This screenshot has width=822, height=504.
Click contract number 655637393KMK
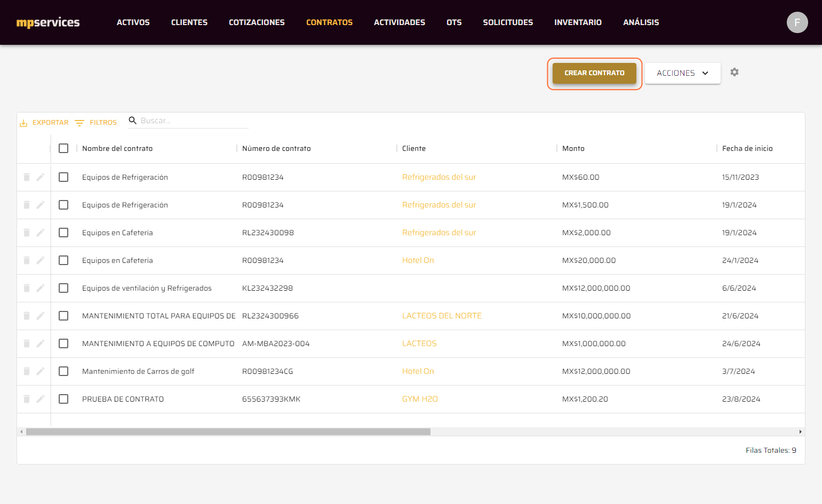(272, 399)
